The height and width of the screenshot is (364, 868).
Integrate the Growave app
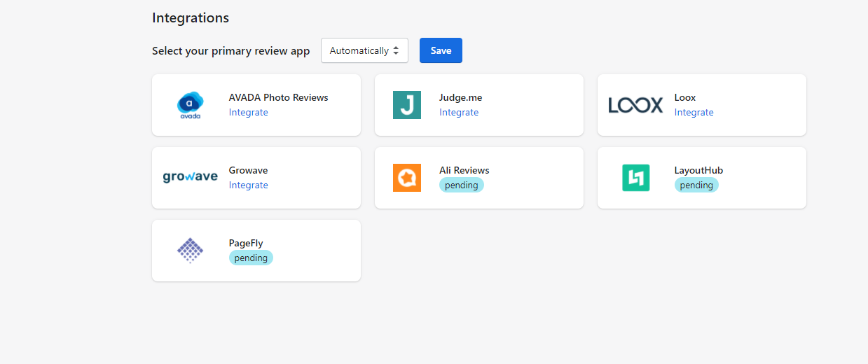(x=249, y=185)
